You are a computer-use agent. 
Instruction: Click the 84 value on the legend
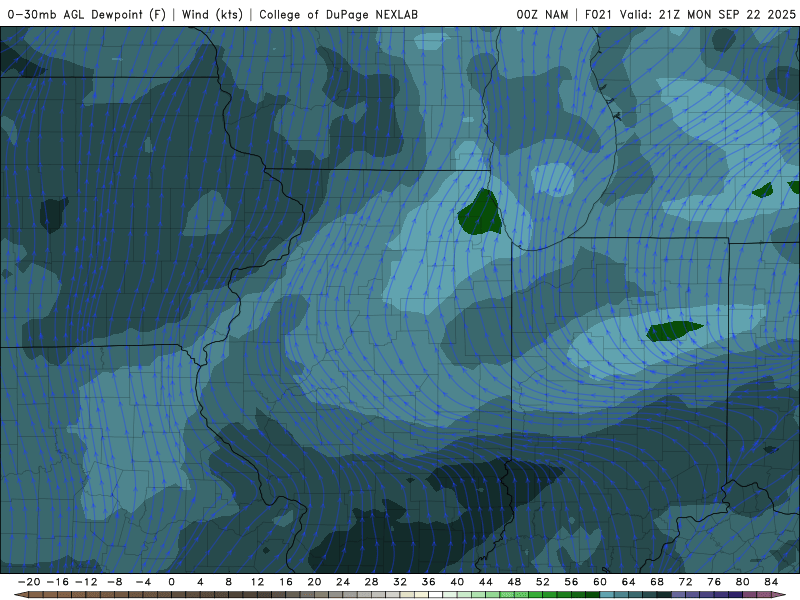(771, 582)
